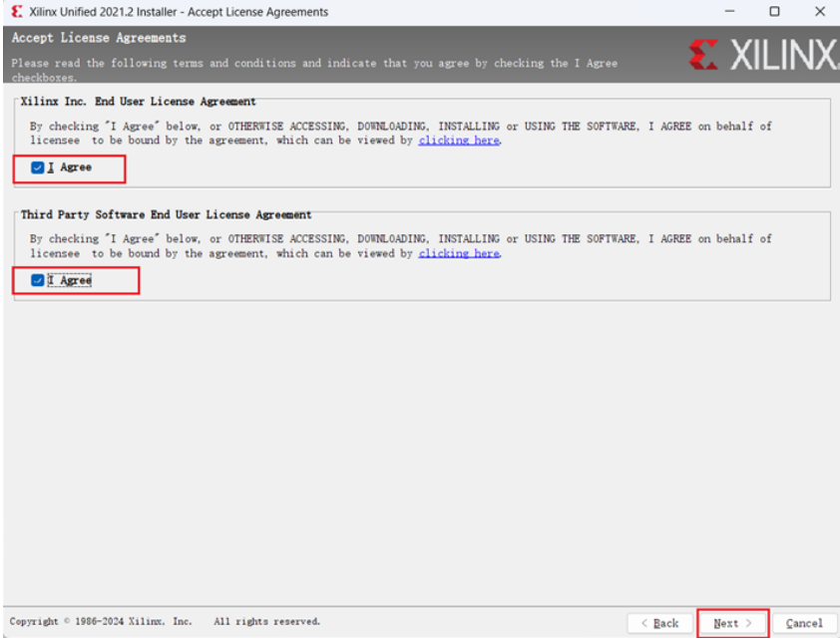This screenshot has width=840, height=639.
Task: Click the Xilinx icon in title bar
Action: (x=17, y=11)
